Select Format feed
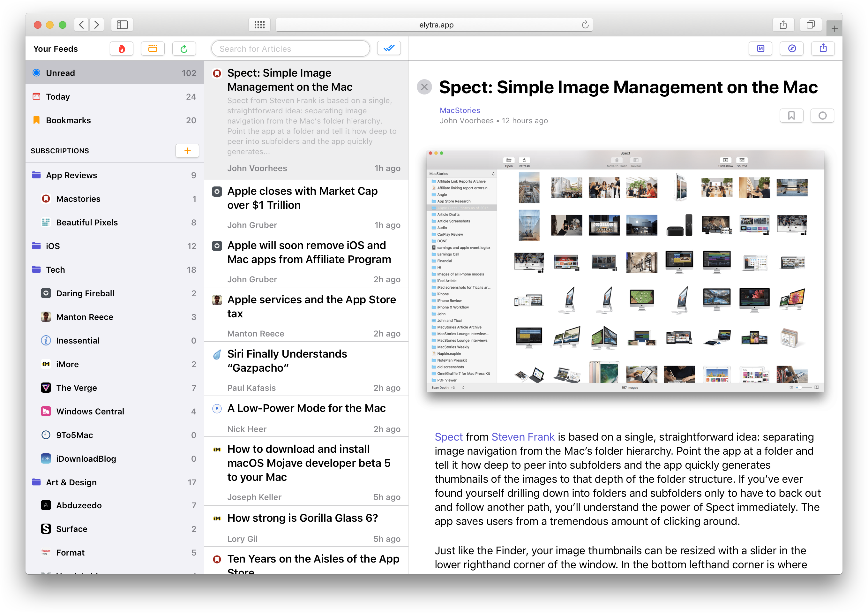This screenshot has height=613, width=868. tap(115, 552)
